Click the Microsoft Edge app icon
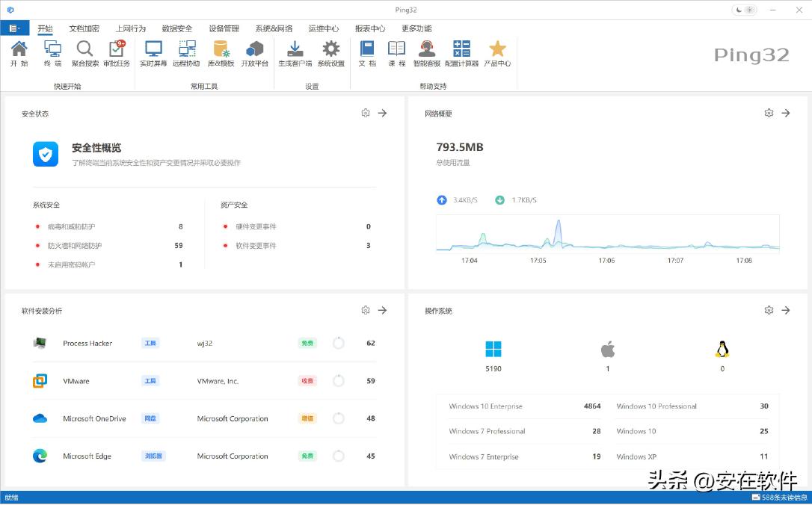The width and height of the screenshot is (812, 505). click(x=40, y=456)
